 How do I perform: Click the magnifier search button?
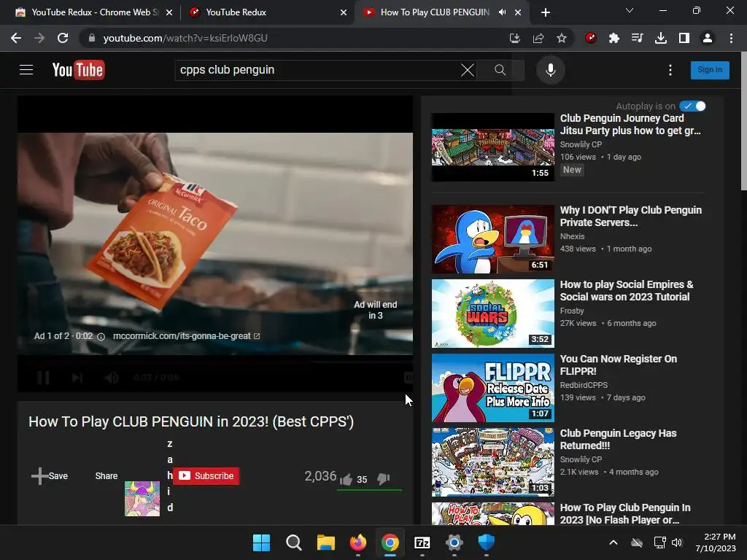pos(500,70)
